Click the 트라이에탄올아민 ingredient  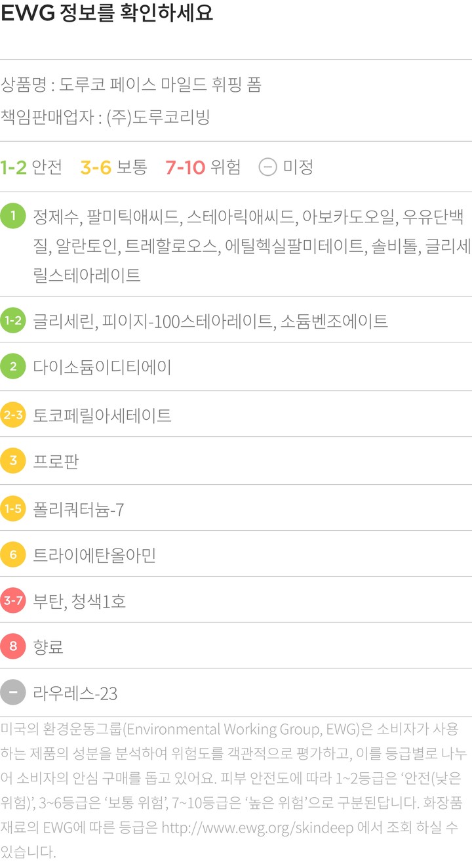pos(94,555)
